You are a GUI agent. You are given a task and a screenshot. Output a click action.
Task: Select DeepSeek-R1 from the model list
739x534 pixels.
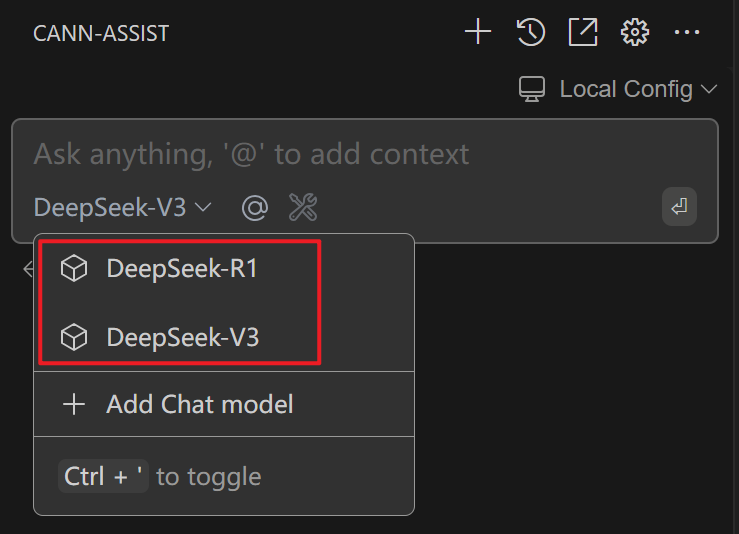[182, 269]
